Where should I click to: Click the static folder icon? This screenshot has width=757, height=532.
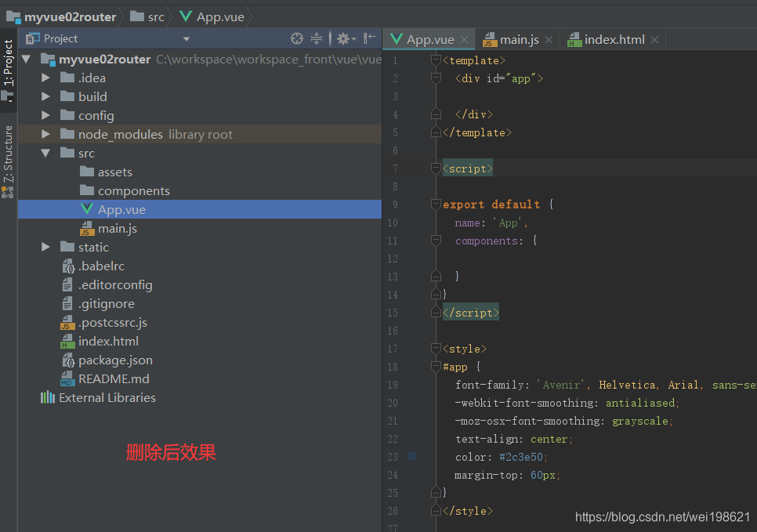(x=67, y=247)
